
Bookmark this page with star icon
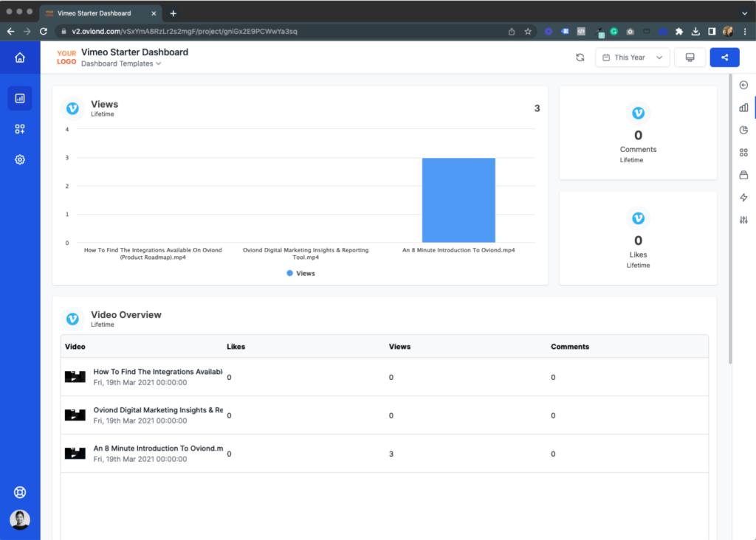tap(528, 31)
